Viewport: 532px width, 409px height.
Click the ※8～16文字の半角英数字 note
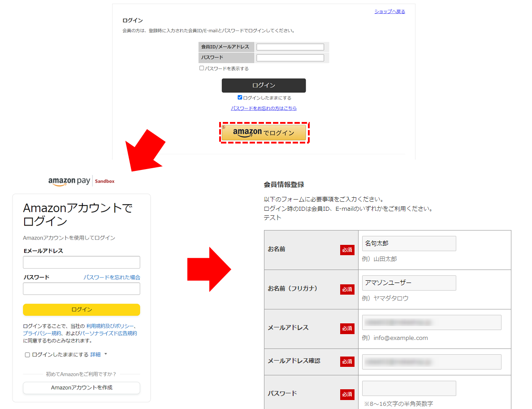398,404
